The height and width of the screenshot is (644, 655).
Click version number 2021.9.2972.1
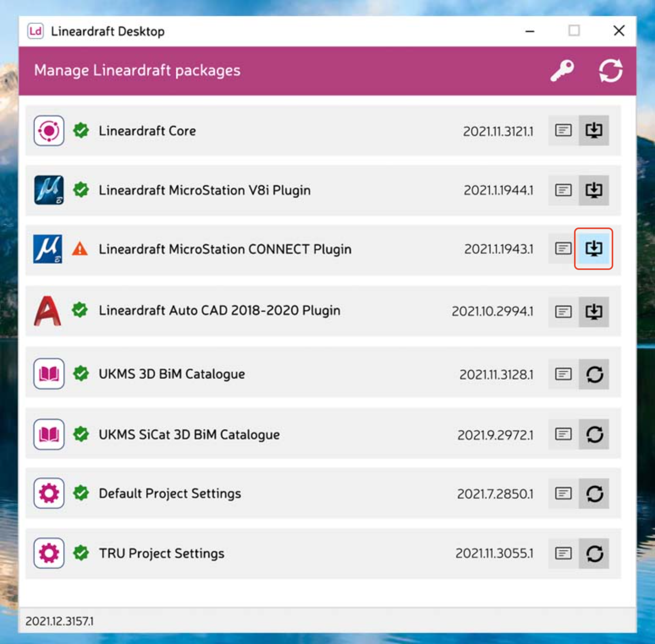[495, 435]
